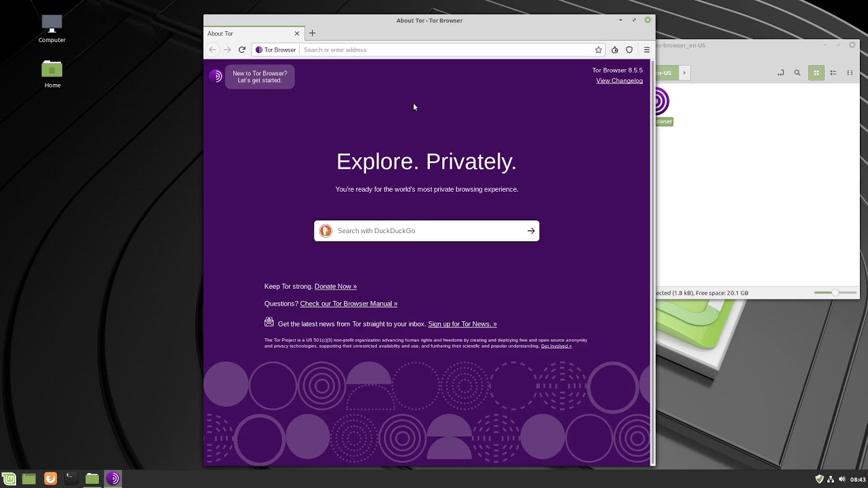Open the Linux Mint start menu
This screenshot has width=868, height=488.
click(9, 479)
